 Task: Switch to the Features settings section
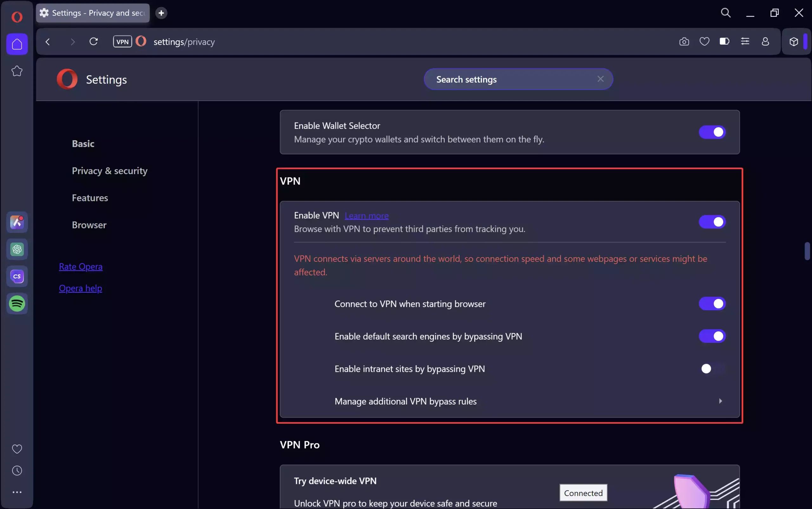[x=89, y=198]
